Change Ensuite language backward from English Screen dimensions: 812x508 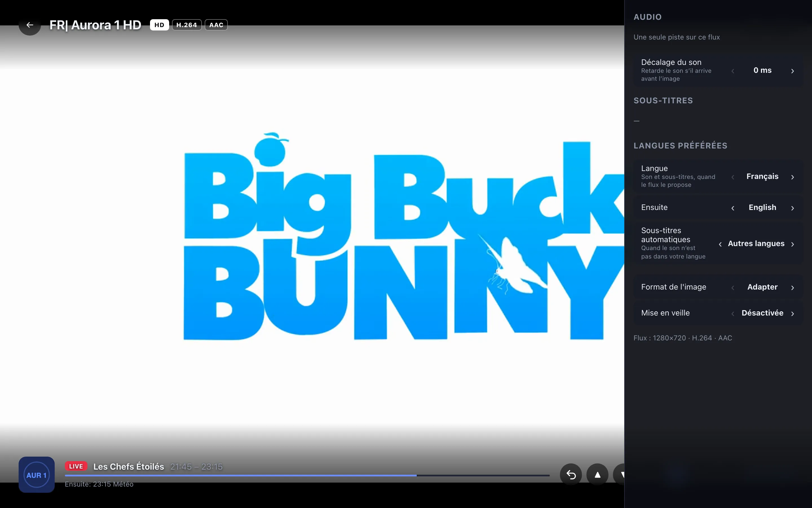733,208
